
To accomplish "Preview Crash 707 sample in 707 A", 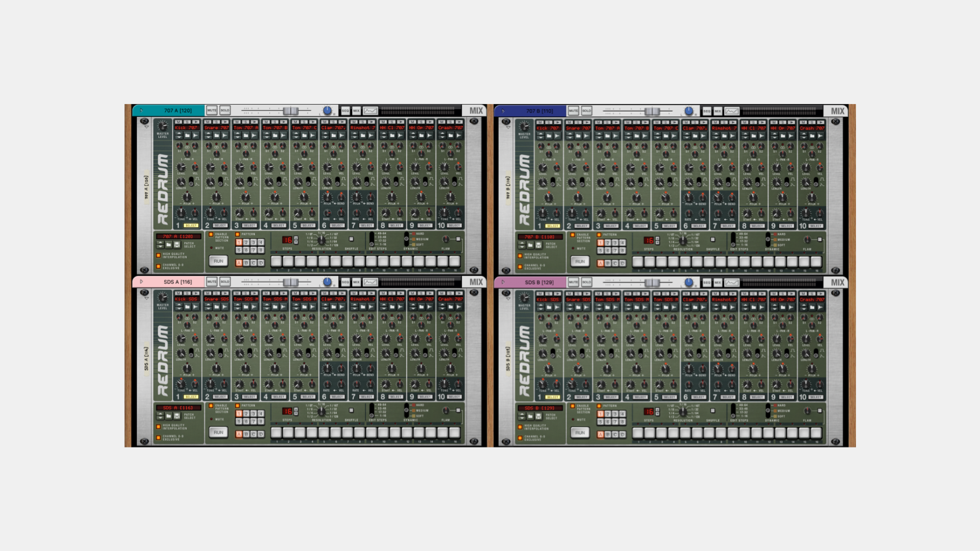I will pyautogui.click(x=459, y=136).
